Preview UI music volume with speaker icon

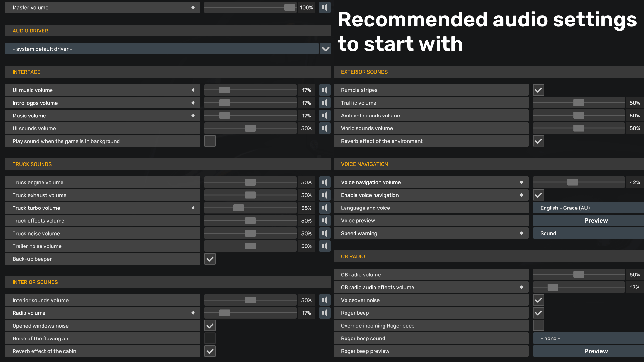point(325,90)
